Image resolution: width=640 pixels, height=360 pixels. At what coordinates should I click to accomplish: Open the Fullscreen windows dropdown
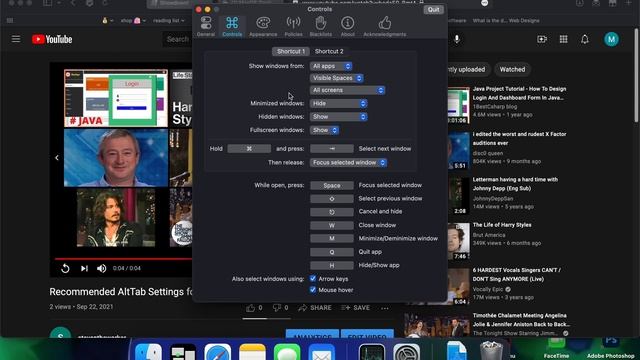pyautogui.click(x=324, y=130)
